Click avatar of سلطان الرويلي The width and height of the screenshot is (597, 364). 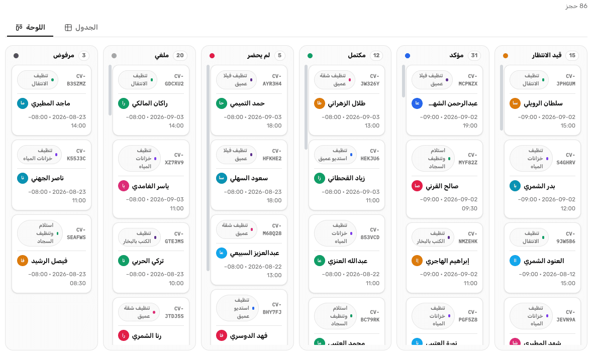point(515,103)
